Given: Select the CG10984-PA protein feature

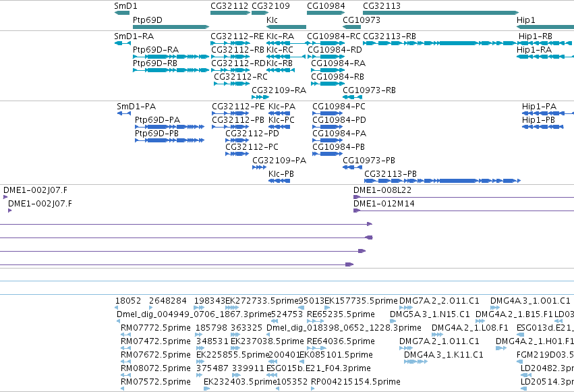Looking at the screenshot, I should (x=328, y=140).
